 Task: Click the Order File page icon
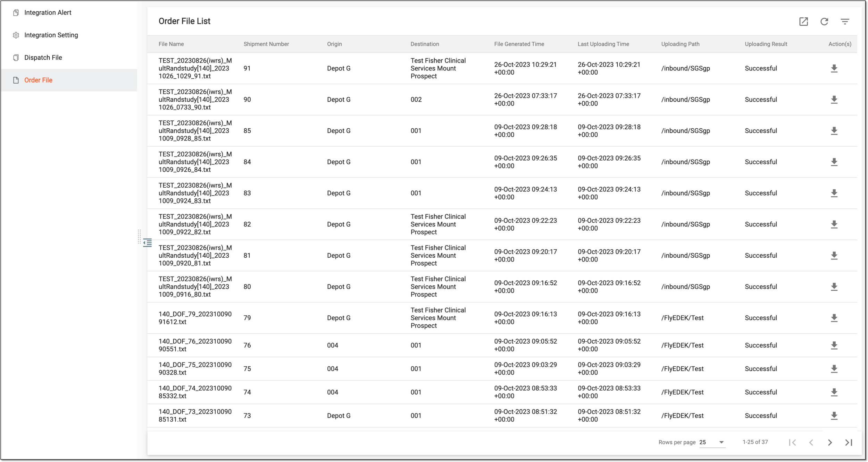(16, 80)
